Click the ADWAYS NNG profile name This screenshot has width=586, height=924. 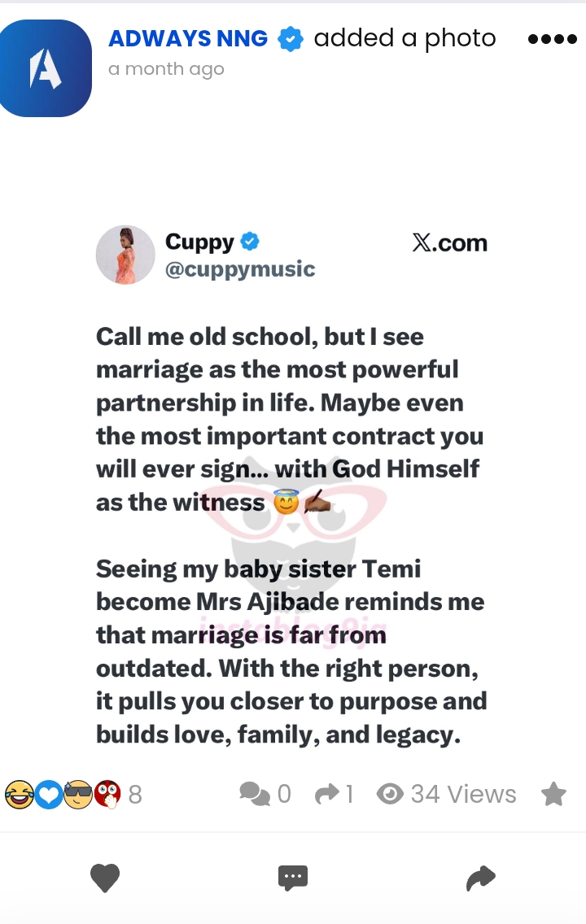[188, 38]
